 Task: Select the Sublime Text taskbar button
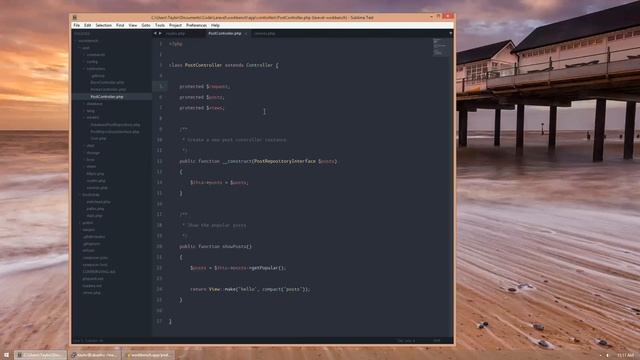(40, 355)
